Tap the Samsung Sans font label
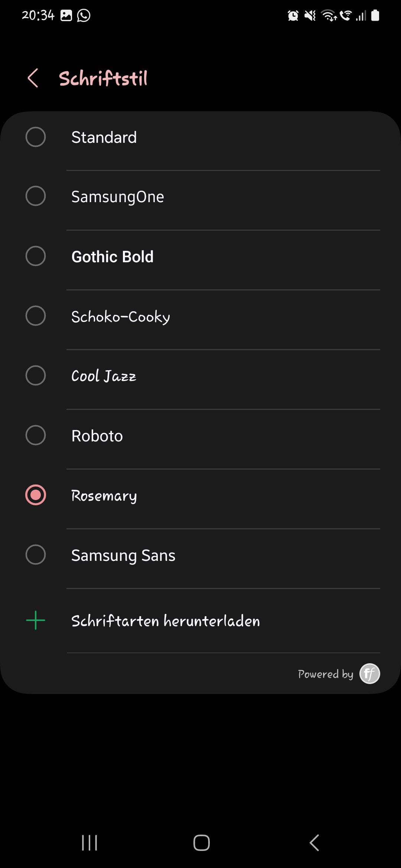Viewport: 401px width, 868px height. coord(123,555)
